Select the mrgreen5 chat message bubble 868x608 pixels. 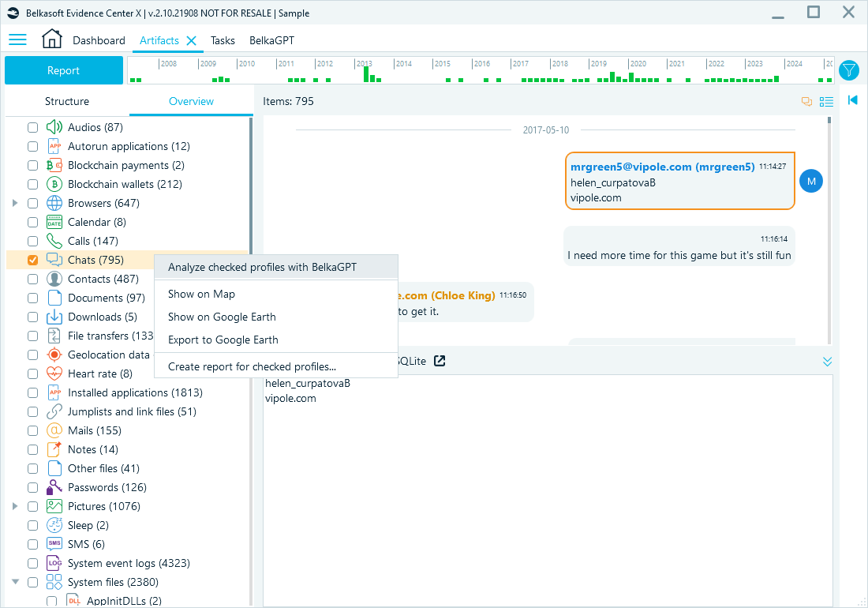coord(679,181)
